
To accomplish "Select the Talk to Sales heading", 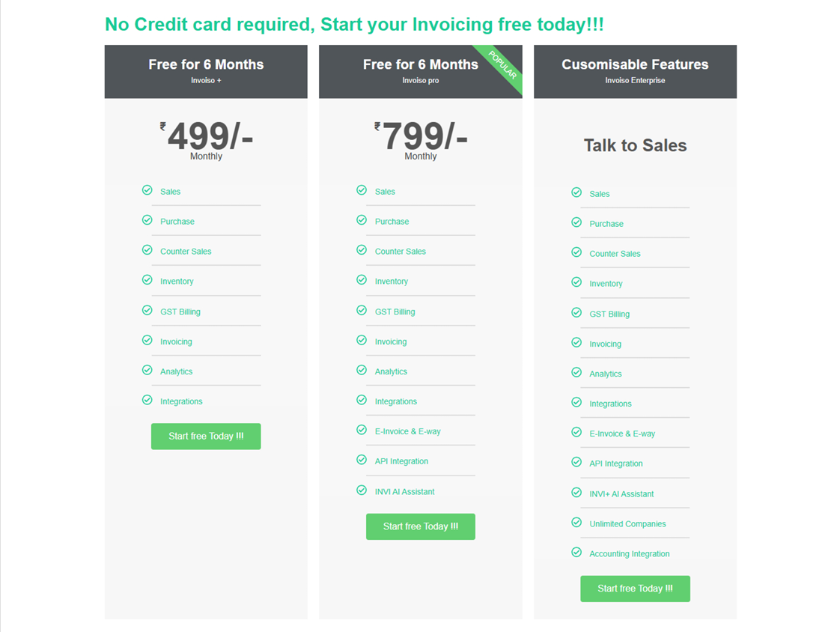I will pyautogui.click(x=635, y=145).
